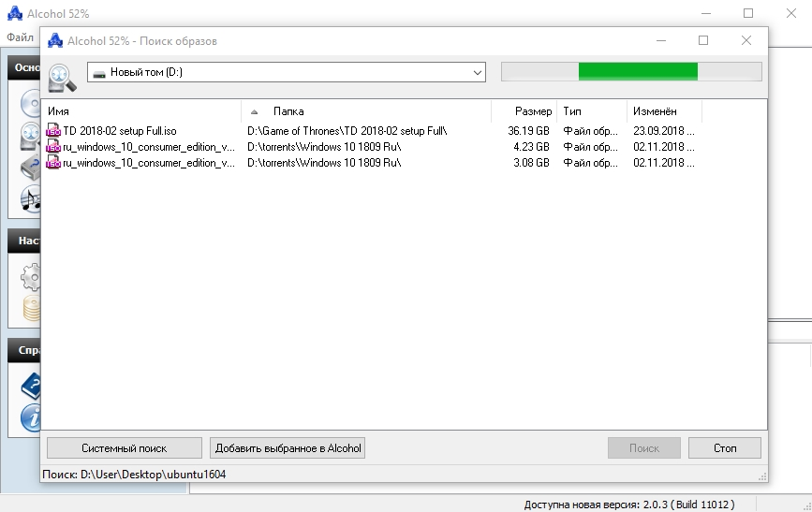This screenshot has width=812, height=512.
Task: Click the 3.08 GB size cell
Action: tap(531, 163)
